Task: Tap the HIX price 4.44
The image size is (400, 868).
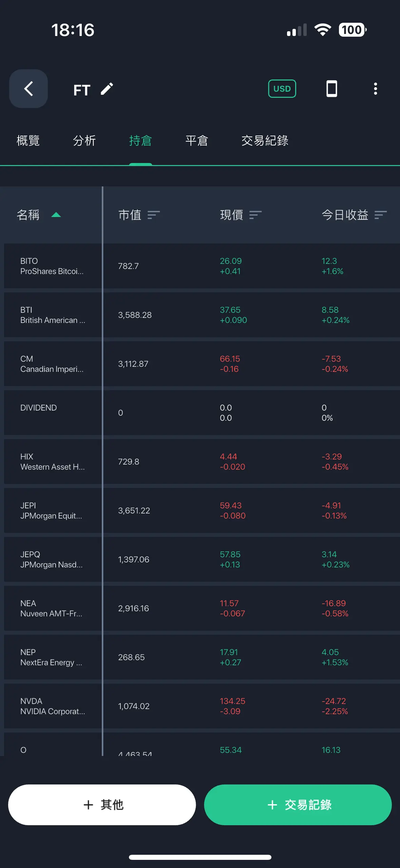Action: pos(228,456)
